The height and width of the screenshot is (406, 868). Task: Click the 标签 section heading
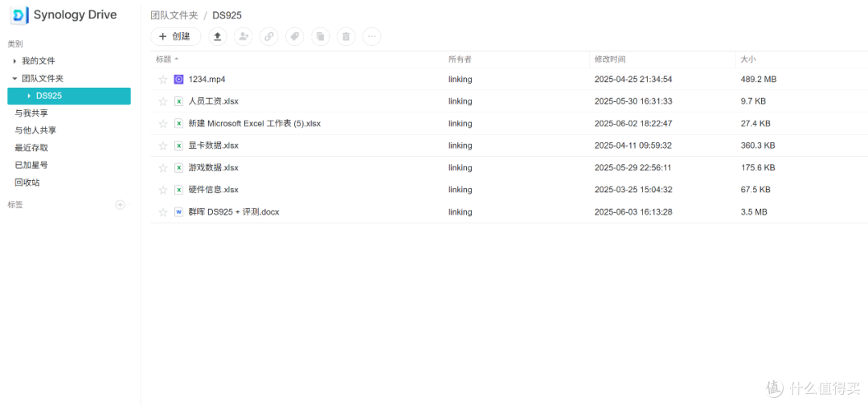(x=15, y=205)
